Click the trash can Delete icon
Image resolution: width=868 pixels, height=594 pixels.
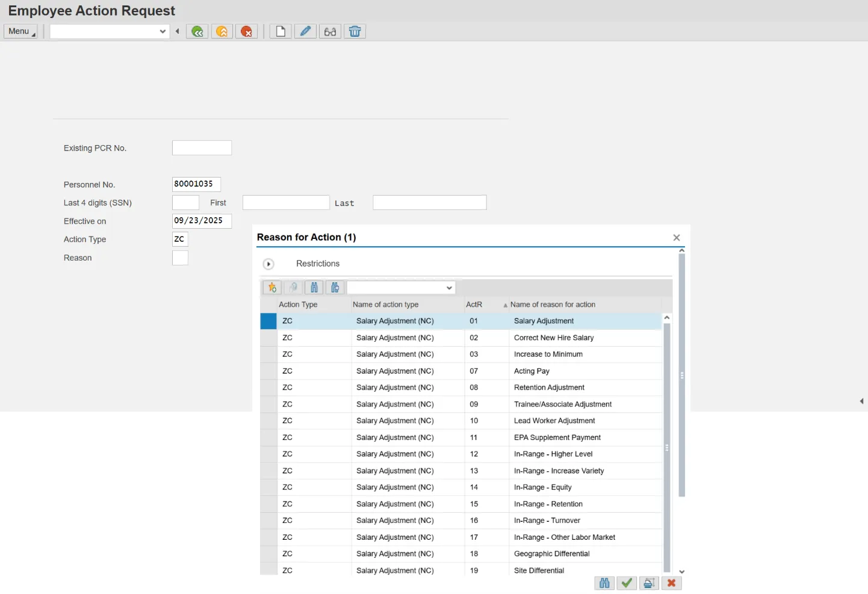pos(355,31)
